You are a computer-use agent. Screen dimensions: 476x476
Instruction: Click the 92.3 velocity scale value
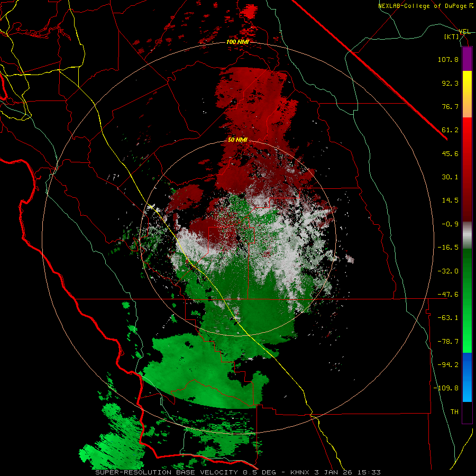tap(450, 83)
